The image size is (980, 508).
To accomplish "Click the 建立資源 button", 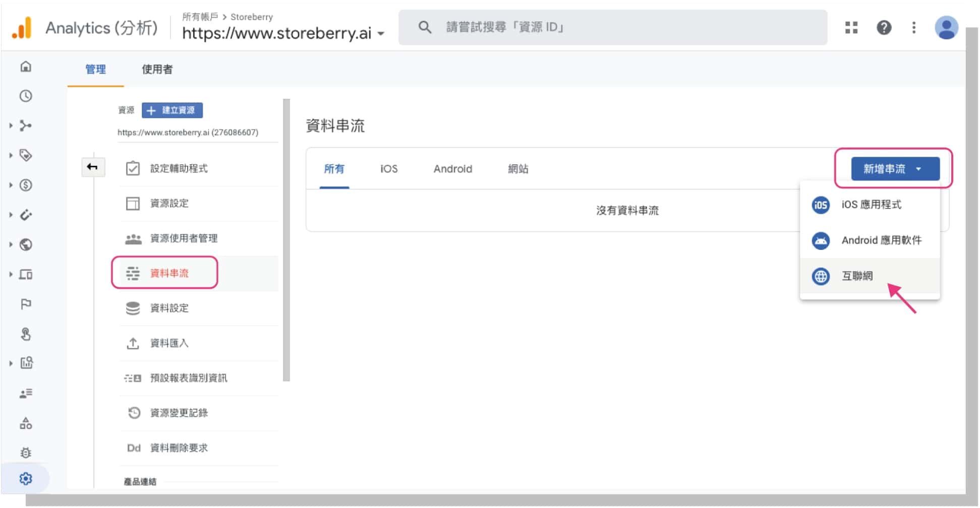I will click(x=172, y=110).
